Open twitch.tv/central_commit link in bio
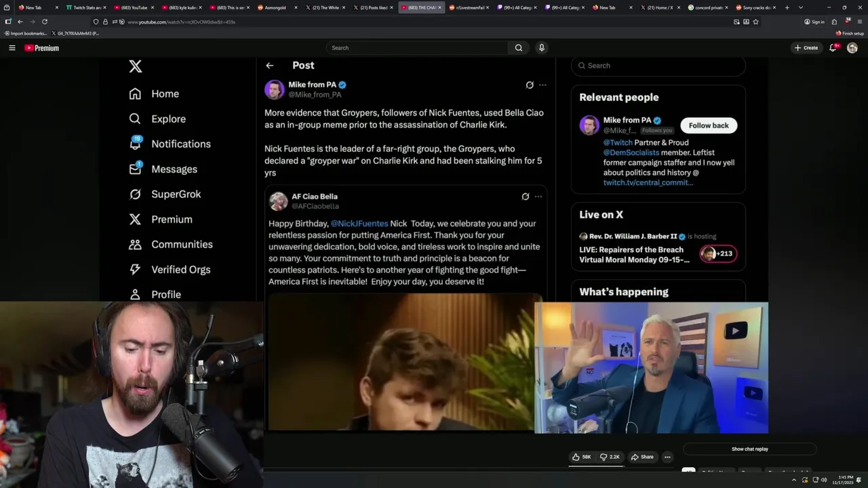 (648, 182)
